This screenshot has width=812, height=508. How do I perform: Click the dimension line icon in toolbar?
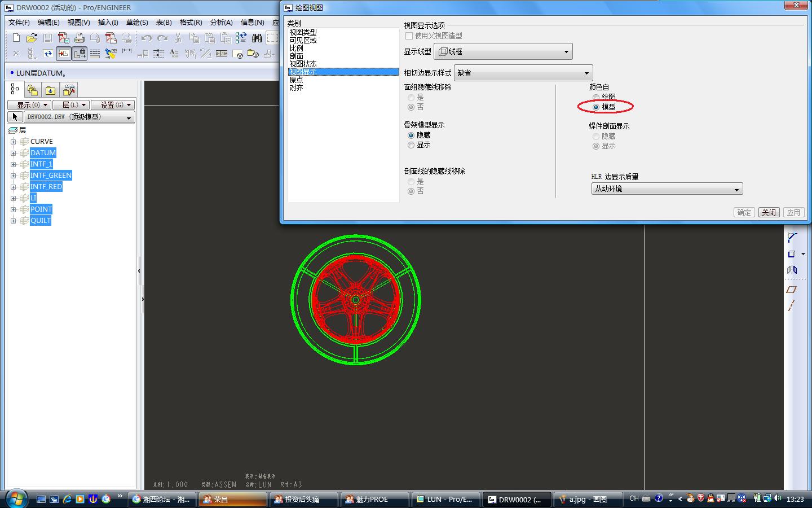127,52
